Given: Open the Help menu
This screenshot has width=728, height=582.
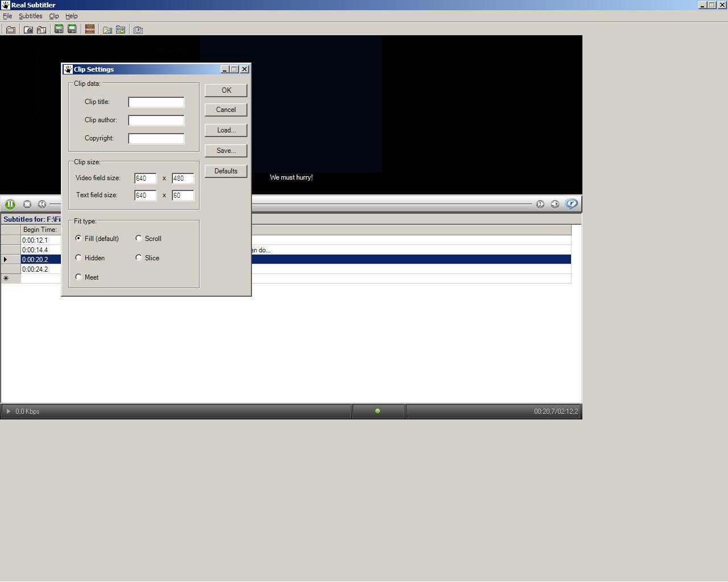Looking at the screenshot, I should (72, 16).
